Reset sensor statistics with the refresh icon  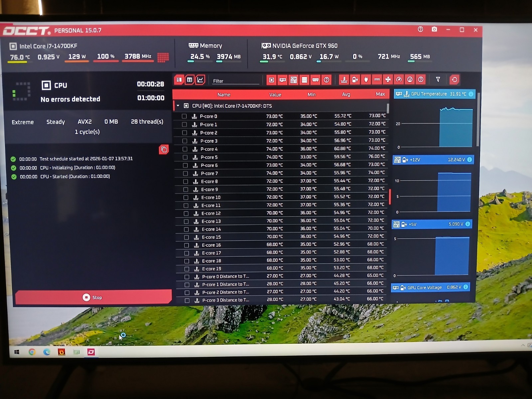pyautogui.click(x=454, y=79)
